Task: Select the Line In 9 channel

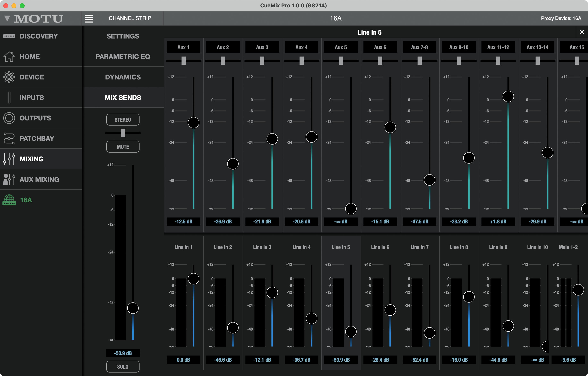Action: point(498,247)
